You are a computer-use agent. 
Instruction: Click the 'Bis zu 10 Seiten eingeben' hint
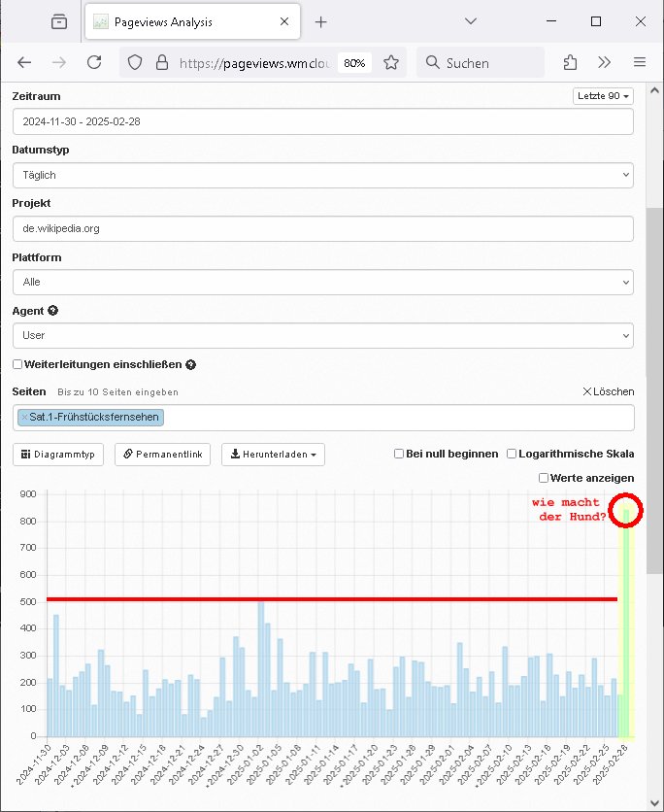pos(118,392)
